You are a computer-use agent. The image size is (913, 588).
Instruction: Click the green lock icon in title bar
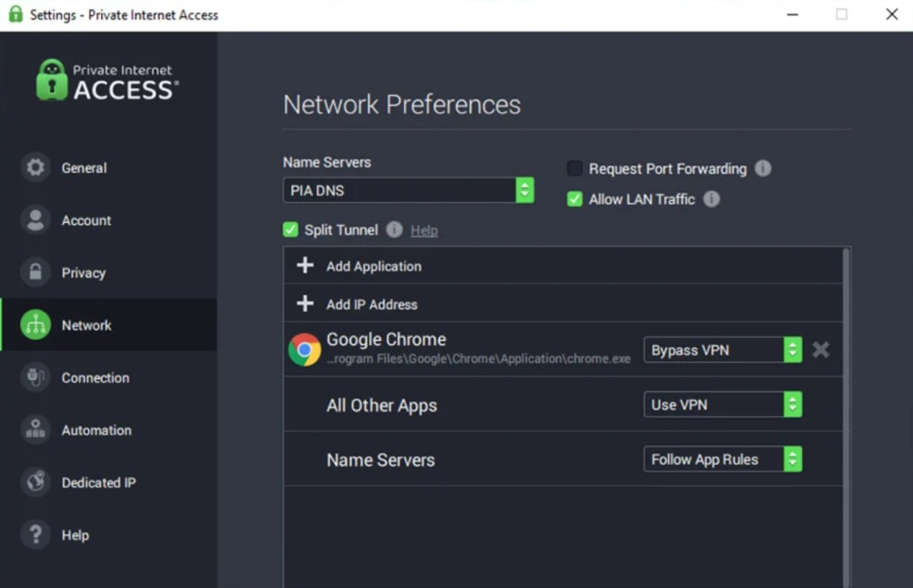tap(15, 14)
